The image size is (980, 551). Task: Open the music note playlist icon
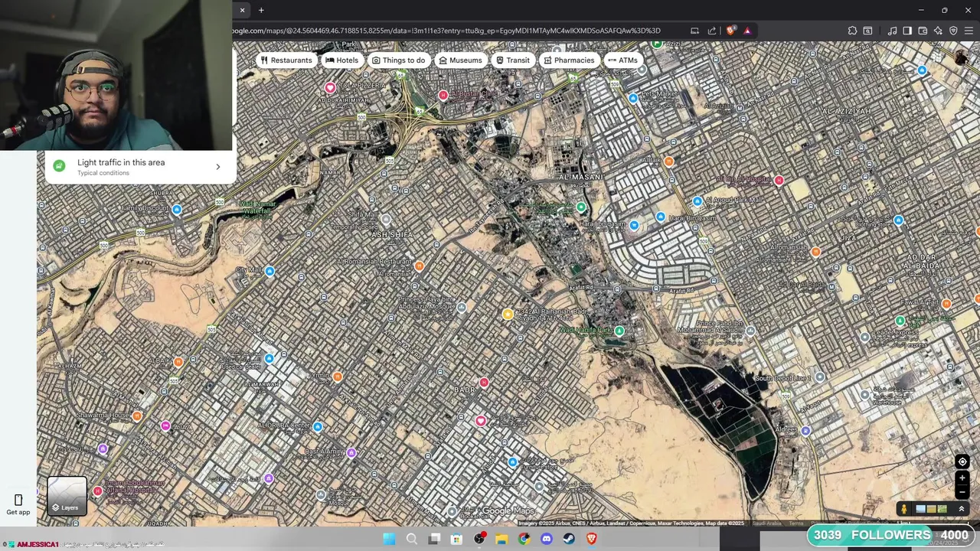tap(892, 31)
